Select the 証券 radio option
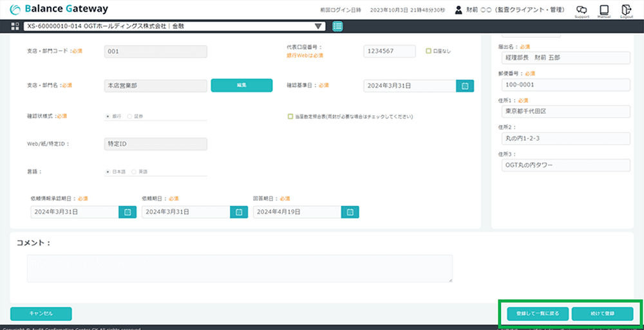This screenshot has height=330, width=644. pyautogui.click(x=130, y=117)
